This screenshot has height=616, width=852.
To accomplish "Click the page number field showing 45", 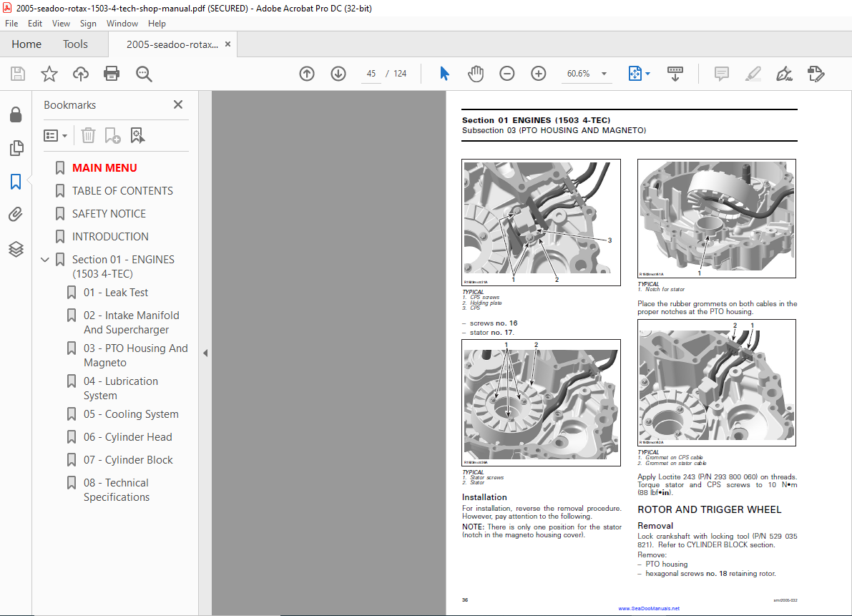I will (x=371, y=73).
